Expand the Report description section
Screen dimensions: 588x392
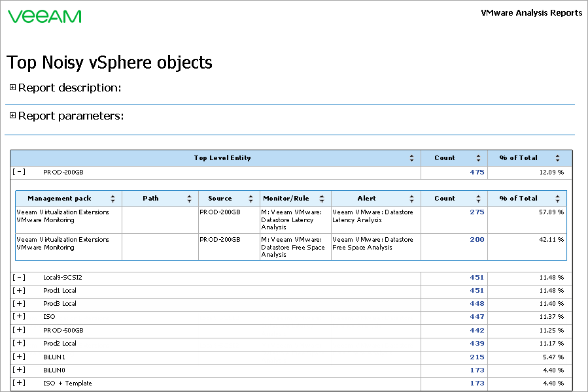12,88
